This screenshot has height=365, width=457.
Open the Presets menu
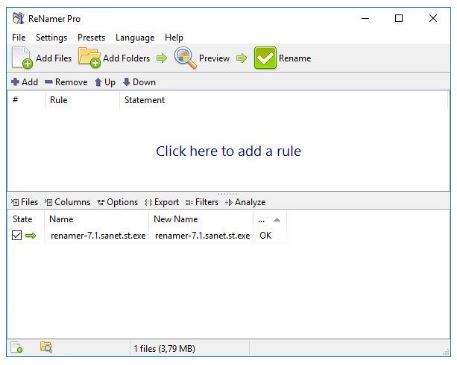pos(91,38)
